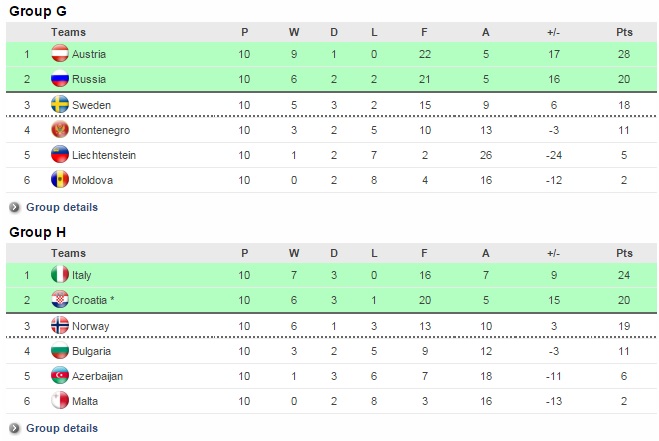Open the Sweden team name link

pyautogui.click(x=92, y=105)
